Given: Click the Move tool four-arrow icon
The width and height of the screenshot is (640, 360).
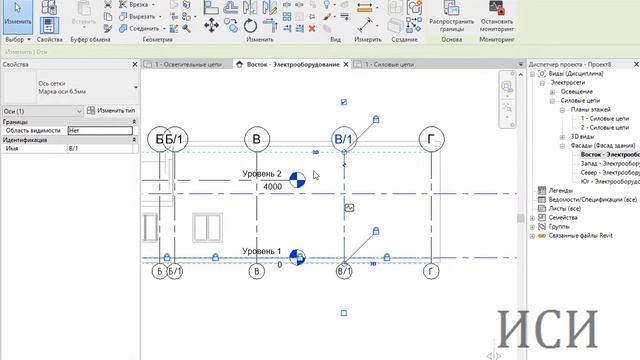Looking at the screenshot, I should tap(211, 26).
